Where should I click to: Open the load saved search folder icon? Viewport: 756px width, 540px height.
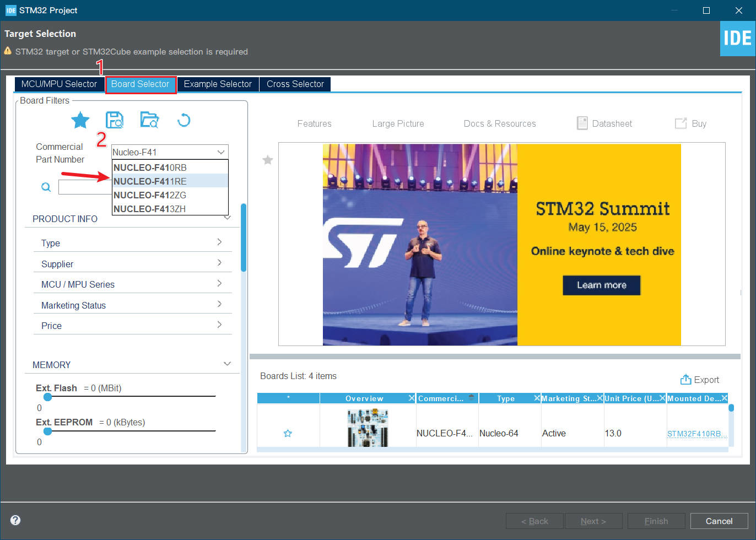(149, 120)
